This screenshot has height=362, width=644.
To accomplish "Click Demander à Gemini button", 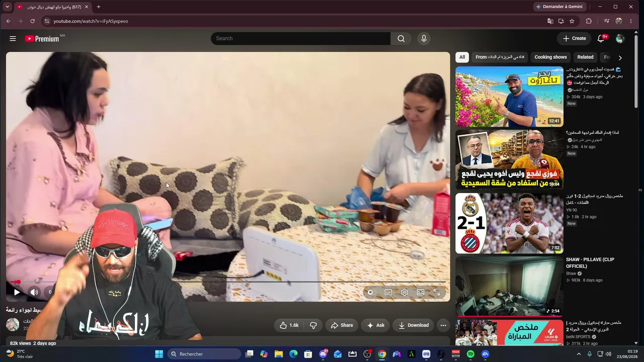I will tap(559, 7).
